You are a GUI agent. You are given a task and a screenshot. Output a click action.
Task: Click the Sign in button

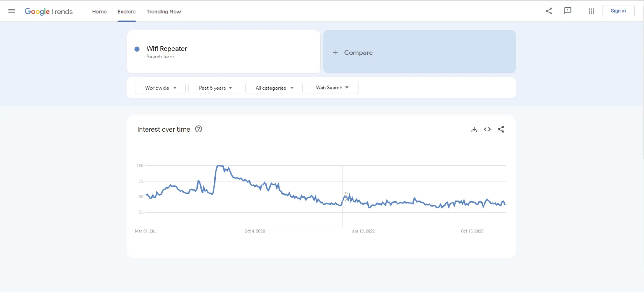tap(618, 11)
